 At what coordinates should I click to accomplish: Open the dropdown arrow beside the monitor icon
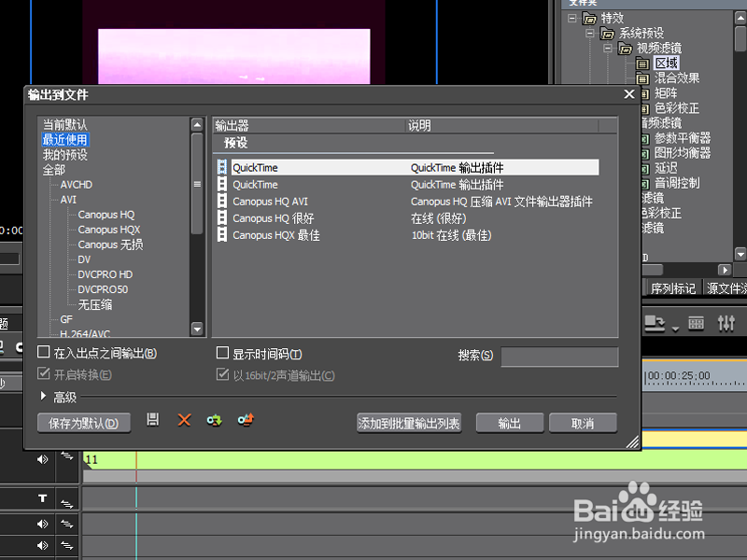pos(675,329)
